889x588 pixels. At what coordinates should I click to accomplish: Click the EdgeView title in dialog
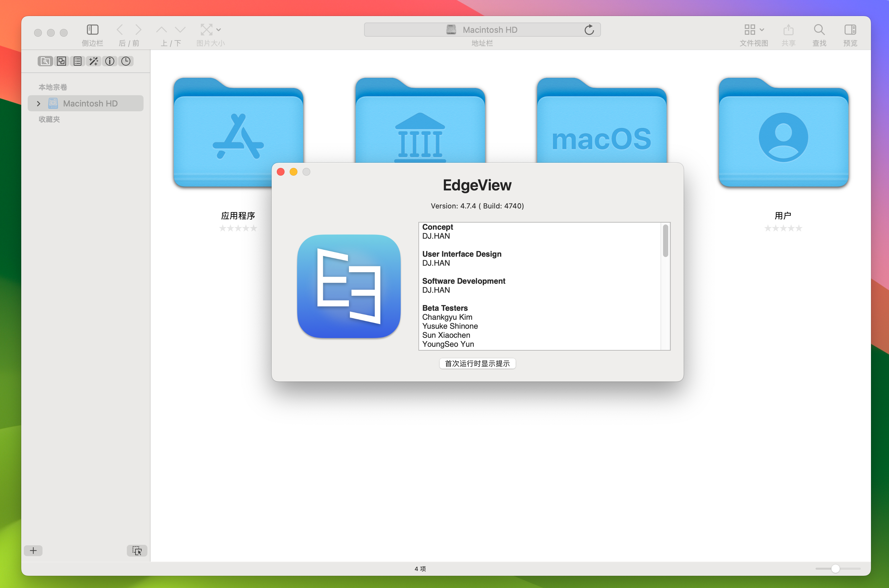point(477,185)
